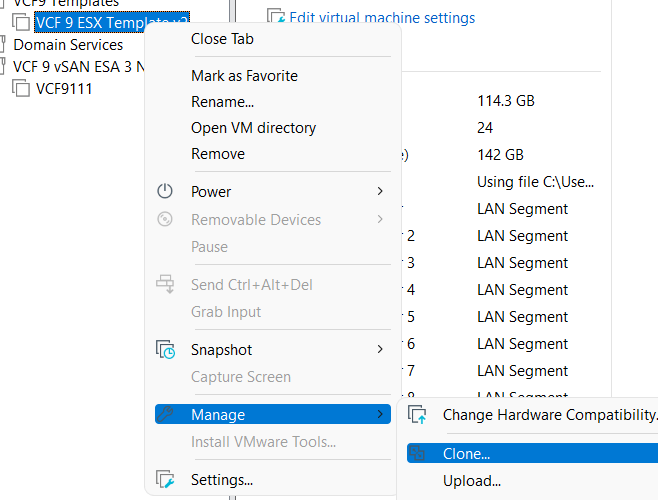
Task: Click the Snapshot clock icon
Action: pos(166,350)
